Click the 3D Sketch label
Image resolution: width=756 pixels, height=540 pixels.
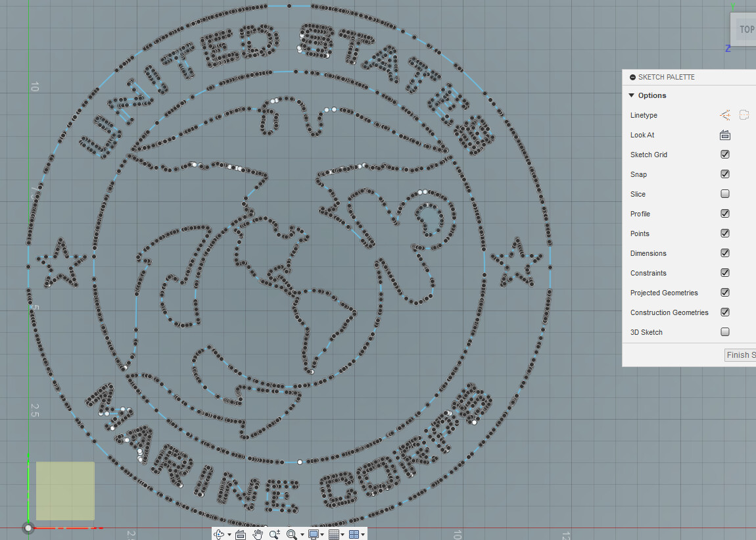click(646, 333)
